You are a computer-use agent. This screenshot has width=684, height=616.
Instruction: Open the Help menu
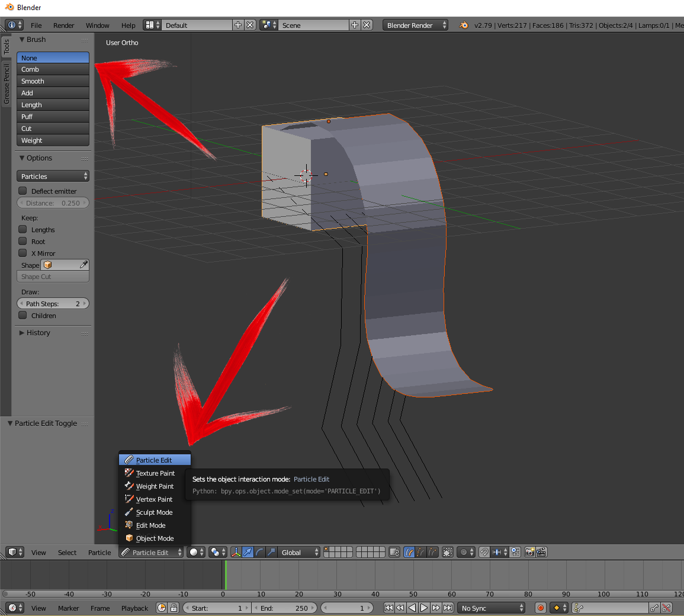point(129,25)
